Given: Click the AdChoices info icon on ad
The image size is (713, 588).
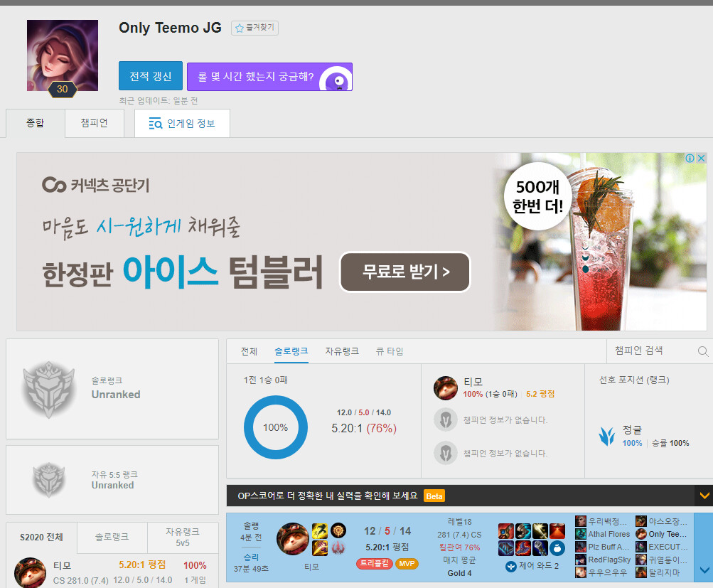Looking at the screenshot, I should tap(690, 159).
